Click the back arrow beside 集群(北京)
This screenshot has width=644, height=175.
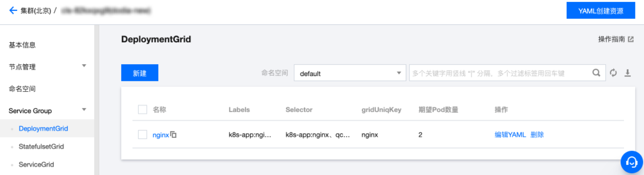(x=13, y=10)
